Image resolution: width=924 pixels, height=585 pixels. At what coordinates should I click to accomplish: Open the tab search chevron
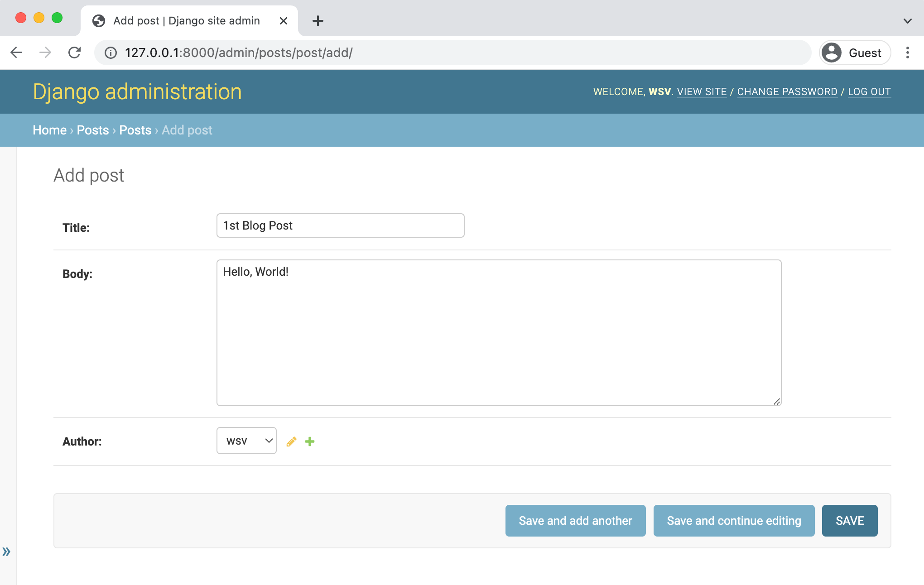[908, 21]
